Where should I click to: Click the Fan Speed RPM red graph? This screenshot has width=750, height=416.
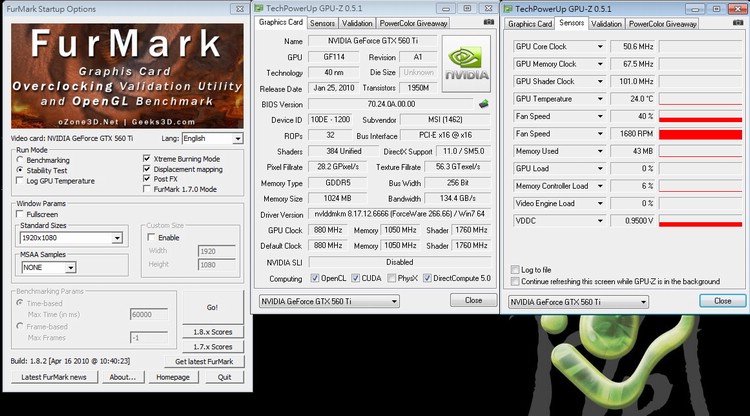tap(700, 134)
